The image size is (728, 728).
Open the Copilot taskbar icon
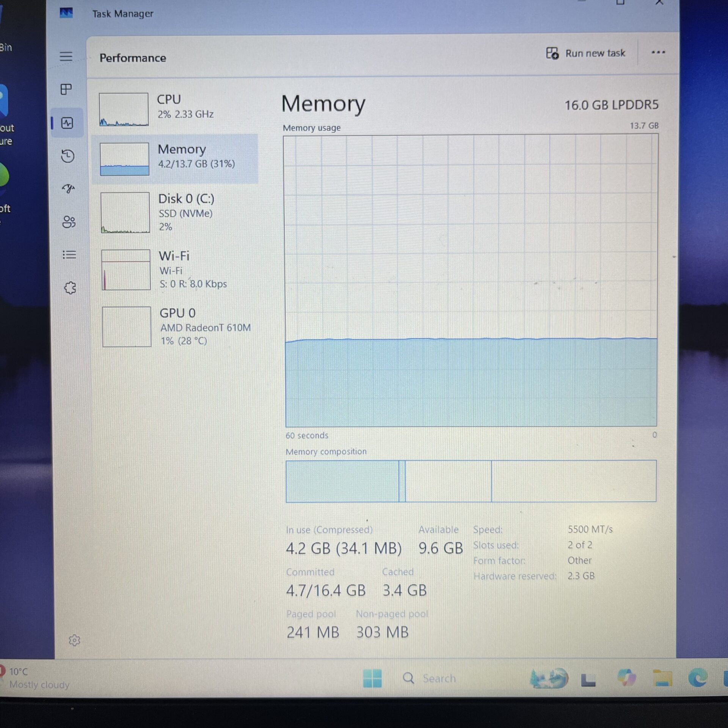pyautogui.click(x=626, y=678)
